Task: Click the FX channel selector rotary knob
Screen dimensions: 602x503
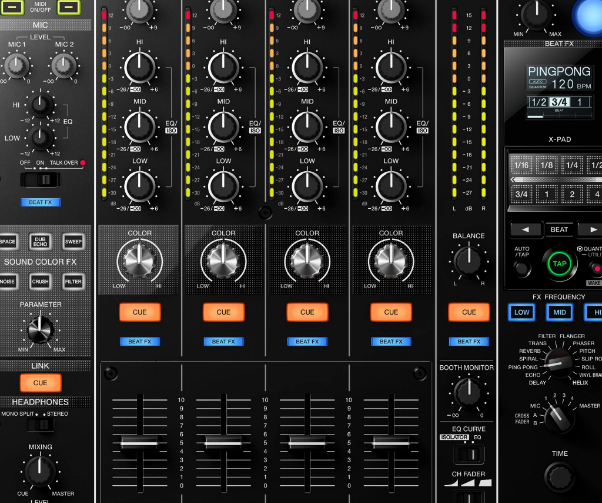Action: click(x=560, y=414)
